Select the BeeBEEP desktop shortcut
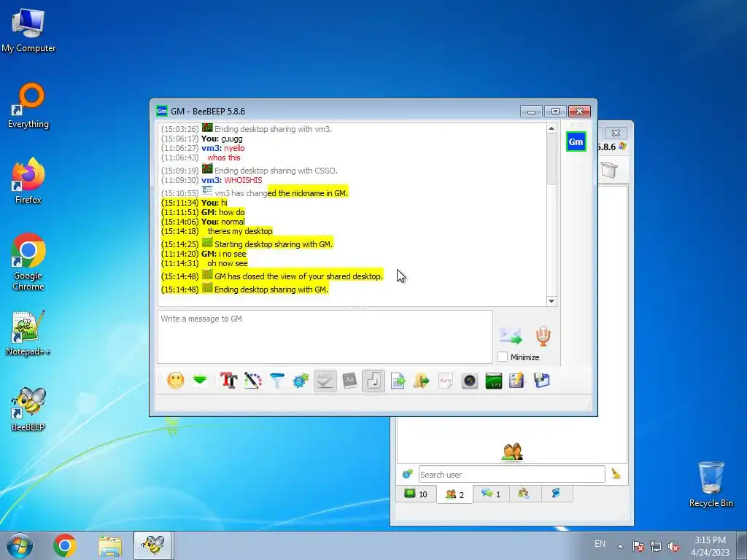Viewport: 747px width, 560px height. (28, 409)
